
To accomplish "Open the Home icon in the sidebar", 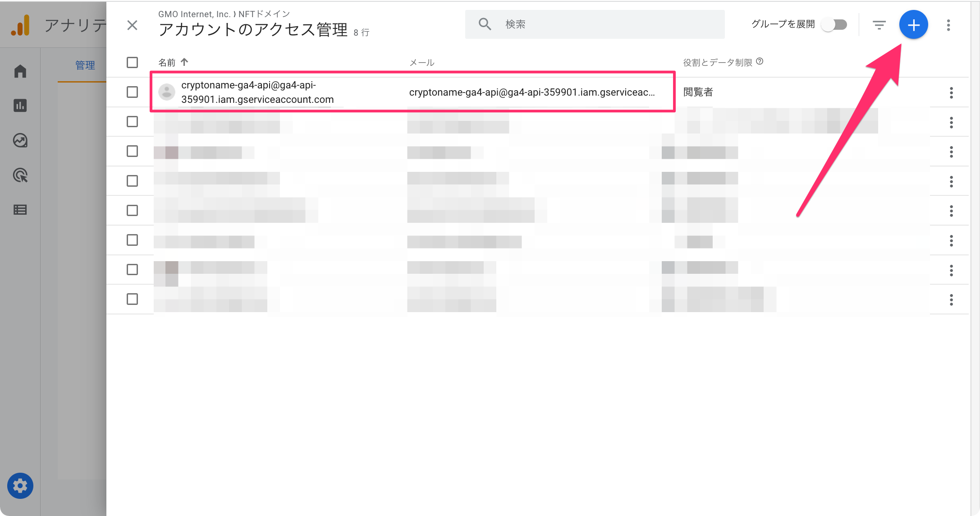I will click(20, 71).
